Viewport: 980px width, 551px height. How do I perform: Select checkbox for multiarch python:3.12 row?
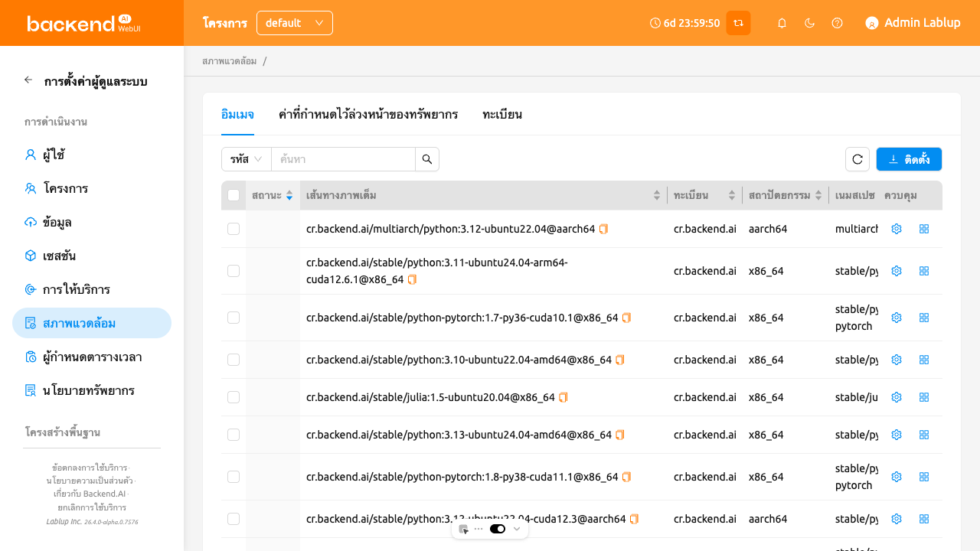point(234,229)
